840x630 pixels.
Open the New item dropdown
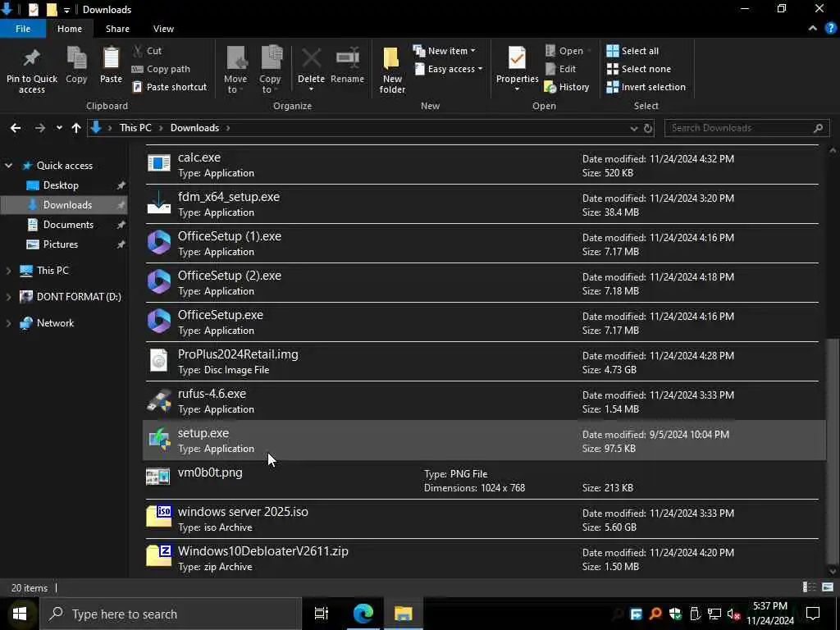click(x=444, y=51)
